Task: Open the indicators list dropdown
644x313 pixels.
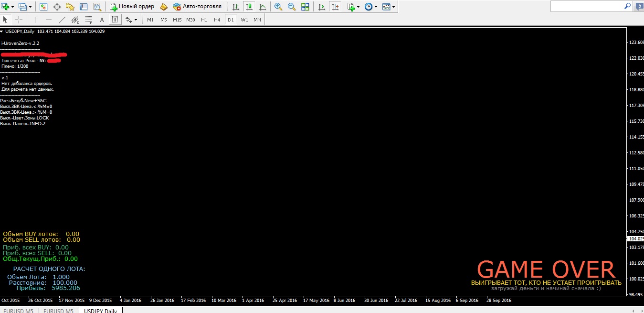Action: 358,7
